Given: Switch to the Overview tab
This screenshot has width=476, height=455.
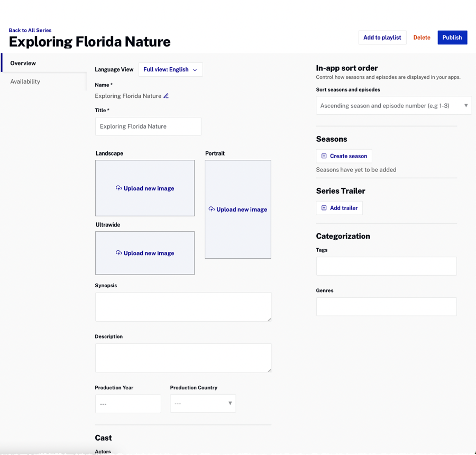Looking at the screenshot, I should (23, 63).
